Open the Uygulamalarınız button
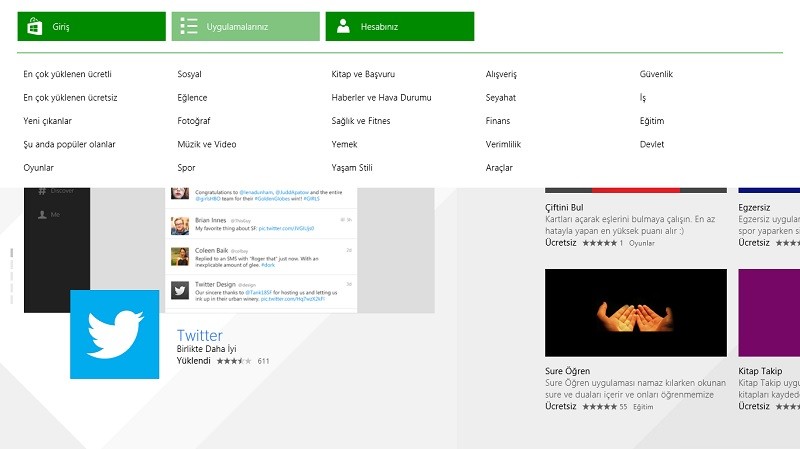 click(x=246, y=27)
